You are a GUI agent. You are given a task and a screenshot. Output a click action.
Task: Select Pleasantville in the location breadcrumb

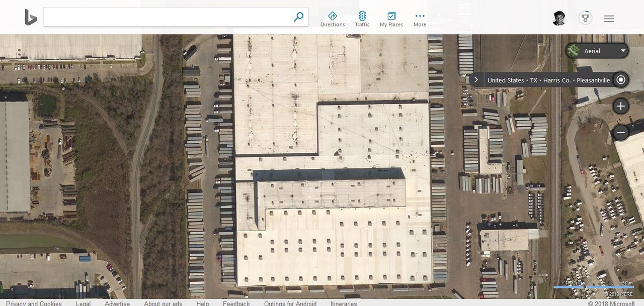pyautogui.click(x=593, y=80)
